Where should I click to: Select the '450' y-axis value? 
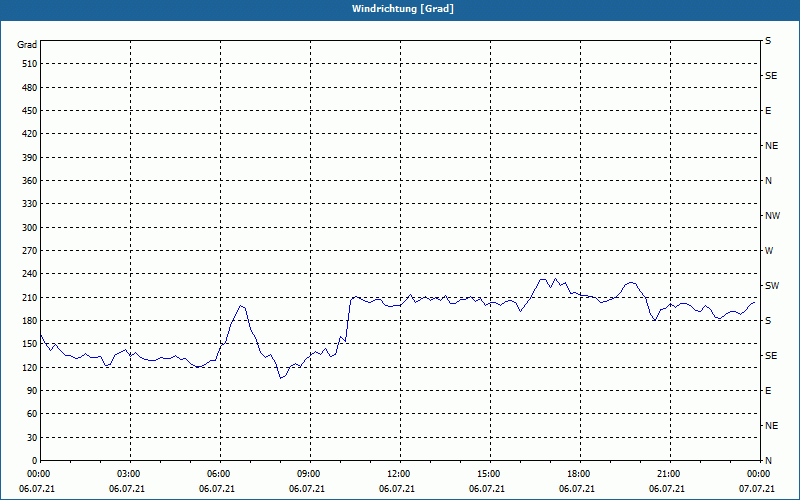(30, 111)
